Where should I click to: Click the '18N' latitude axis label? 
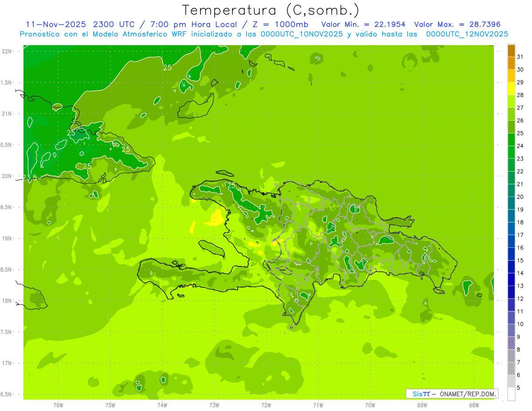coord(7,301)
